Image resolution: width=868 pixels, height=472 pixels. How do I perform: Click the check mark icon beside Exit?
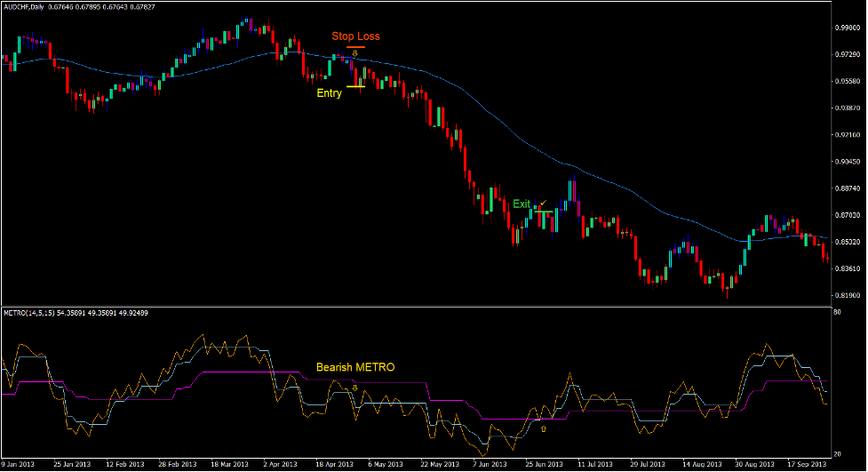(x=543, y=204)
